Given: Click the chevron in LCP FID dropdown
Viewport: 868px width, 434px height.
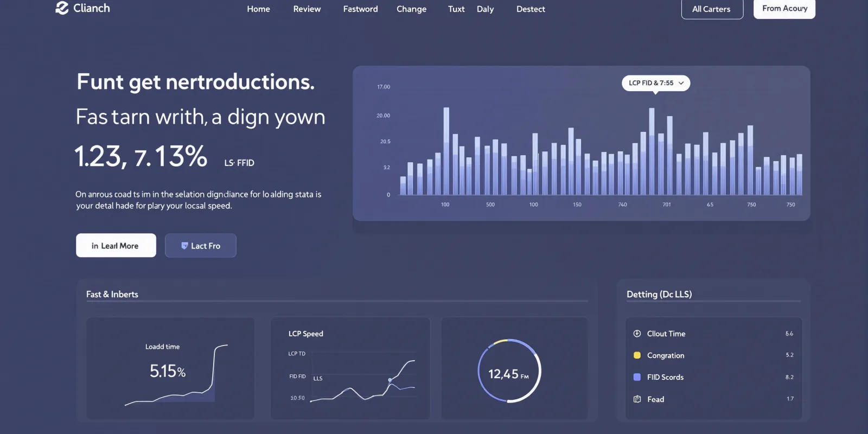Looking at the screenshot, I should point(681,83).
